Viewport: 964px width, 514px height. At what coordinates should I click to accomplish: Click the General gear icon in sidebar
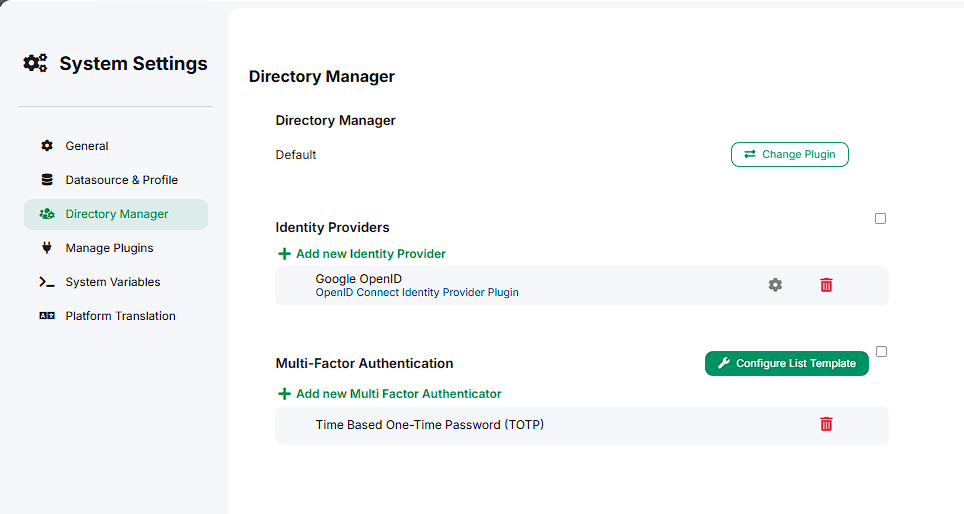[x=47, y=146]
